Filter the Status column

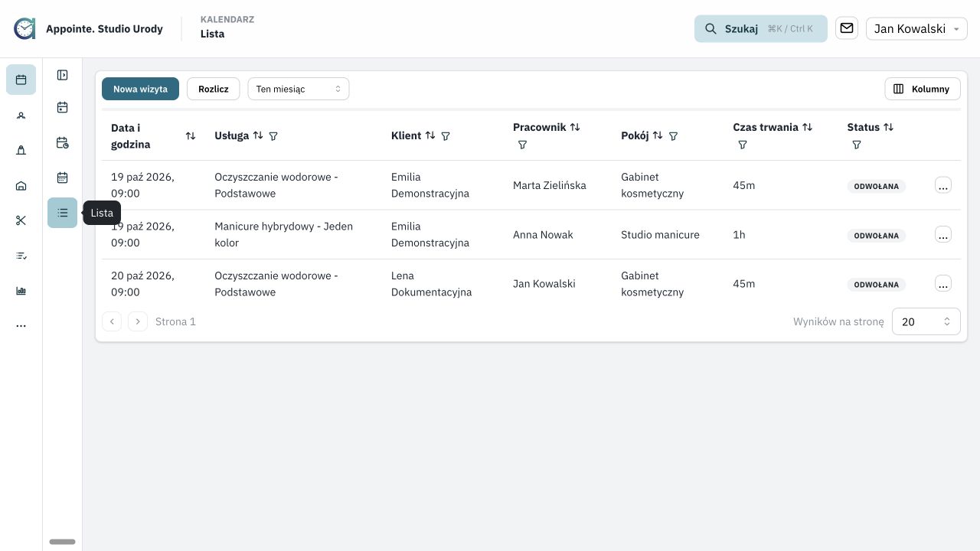(857, 145)
